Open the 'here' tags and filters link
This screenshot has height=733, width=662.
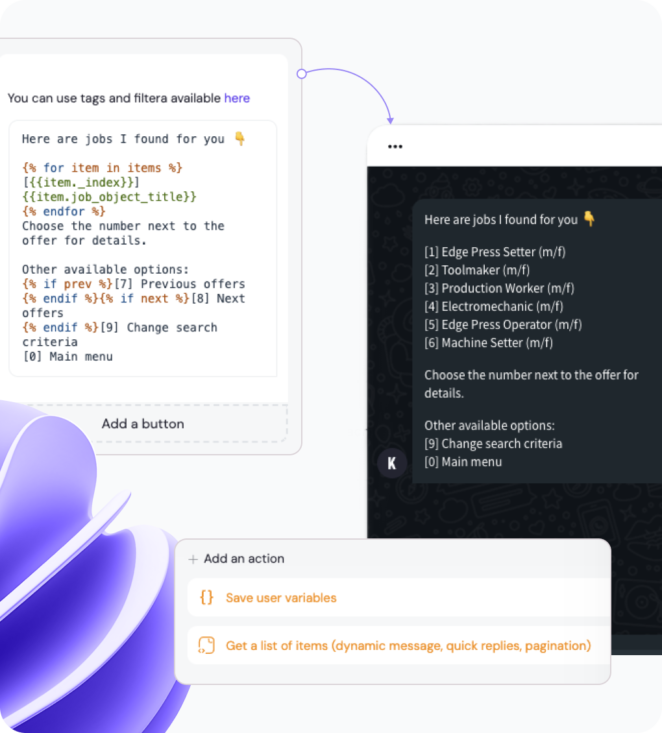(x=237, y=98)
